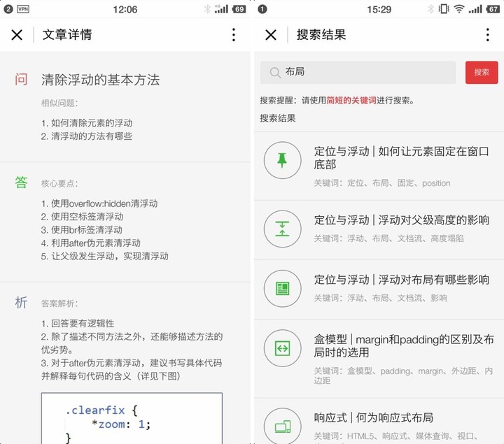Click the battery 67 indicator in right status bar
The width and height of the screenshot is (504, 444).
point(493,9)
